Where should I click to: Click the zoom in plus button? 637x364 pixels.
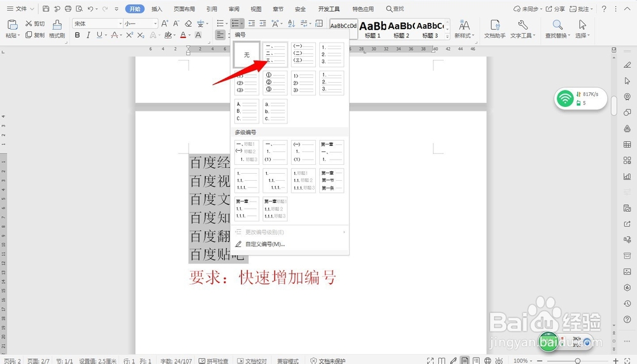(616, 360)
